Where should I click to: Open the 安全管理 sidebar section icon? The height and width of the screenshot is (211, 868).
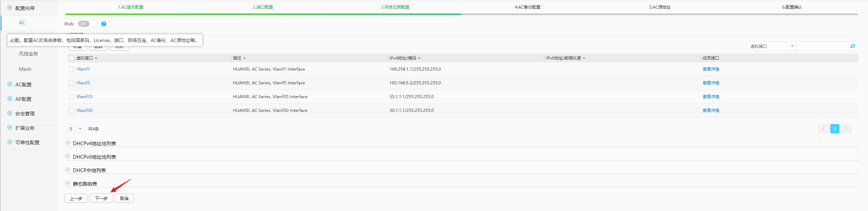pyautogui.click(x=10, y=113)
